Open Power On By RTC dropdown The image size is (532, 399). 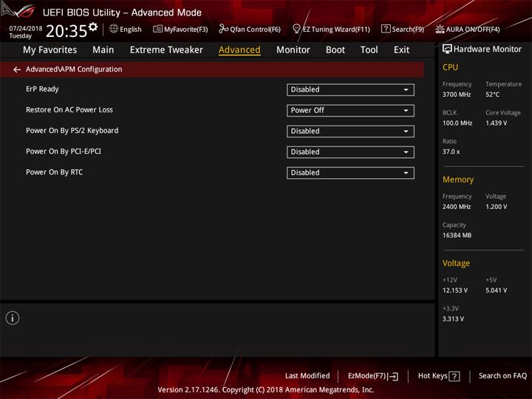[350, 173]
